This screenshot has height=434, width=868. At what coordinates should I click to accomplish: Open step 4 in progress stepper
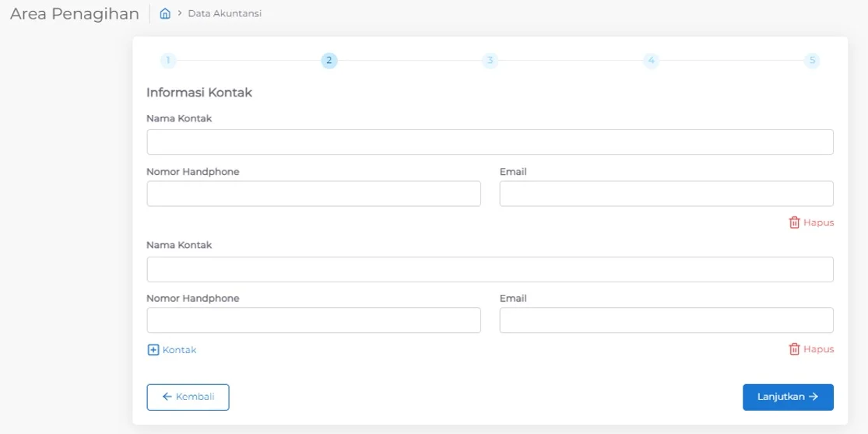[651, 61]
